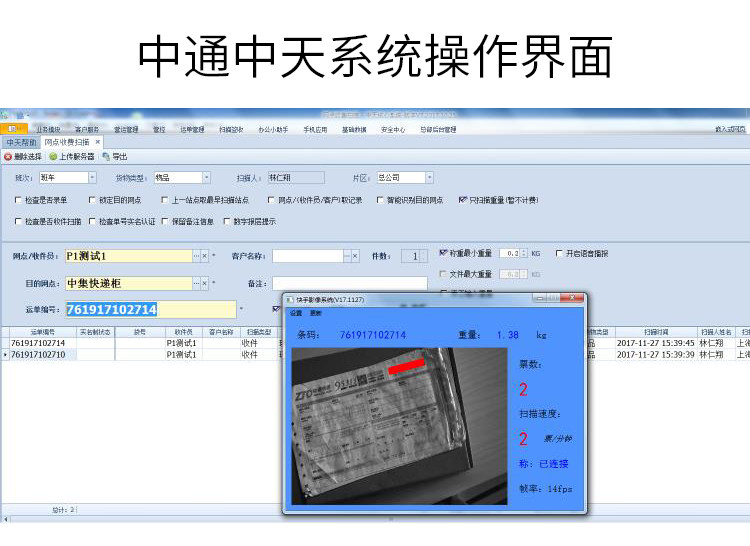Open the 安全中心 menu

pos(393,130)
